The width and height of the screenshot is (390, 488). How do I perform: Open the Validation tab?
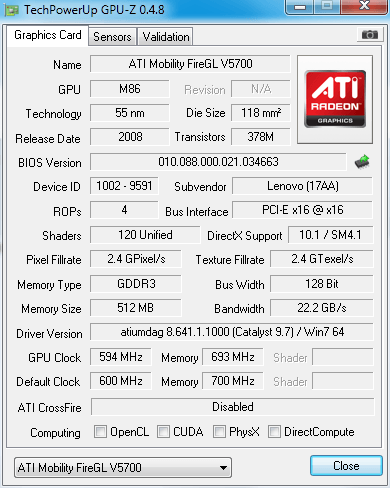coord(166,36)
